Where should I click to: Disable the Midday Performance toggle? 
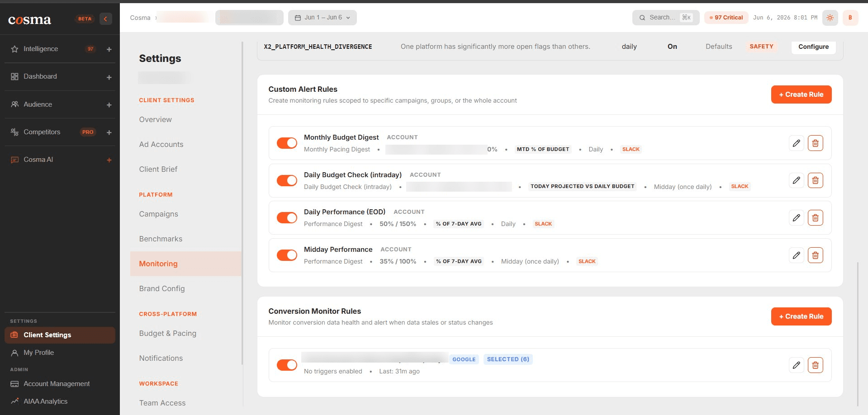click(287, 255)
